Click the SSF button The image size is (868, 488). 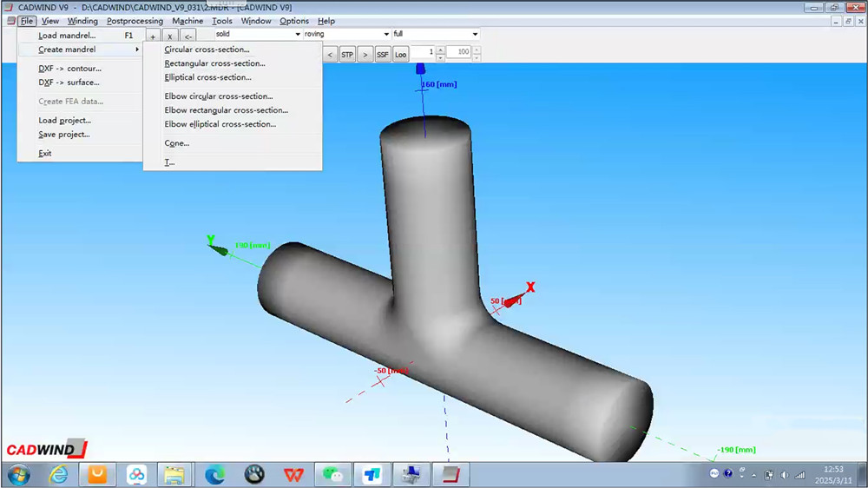[383, 55]
